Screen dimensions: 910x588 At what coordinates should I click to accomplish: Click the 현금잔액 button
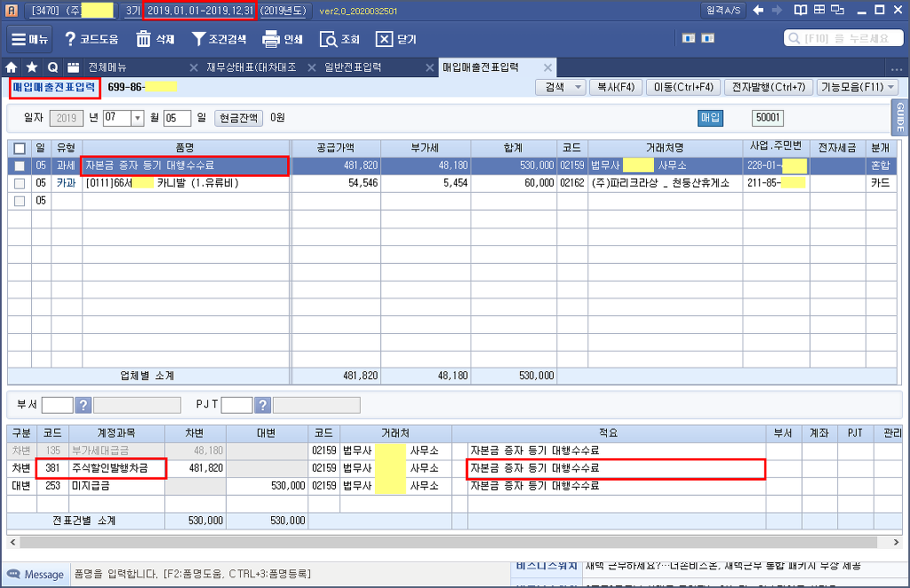tap(237, 118)
